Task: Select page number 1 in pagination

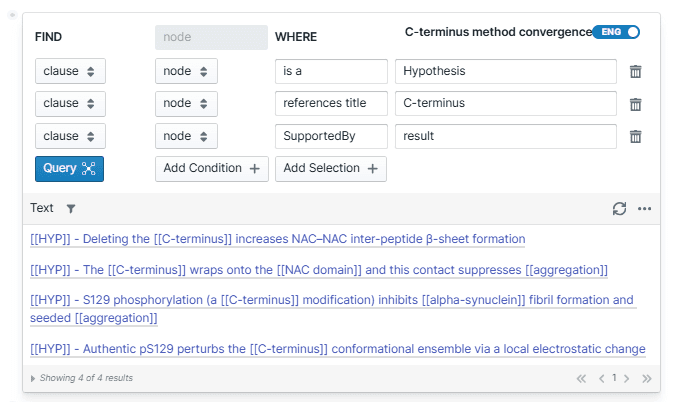Action: click(614, 378)
